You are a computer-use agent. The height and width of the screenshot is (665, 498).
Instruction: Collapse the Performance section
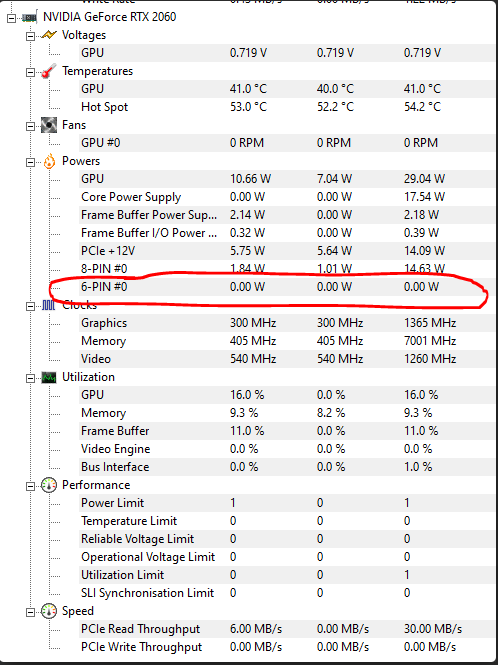click(30, 486)
